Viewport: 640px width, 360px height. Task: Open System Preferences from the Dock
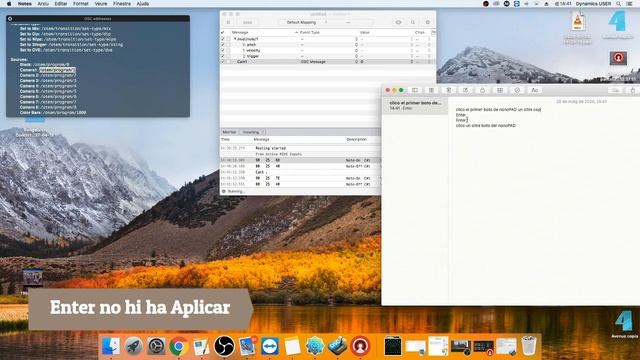click(156, 346)
